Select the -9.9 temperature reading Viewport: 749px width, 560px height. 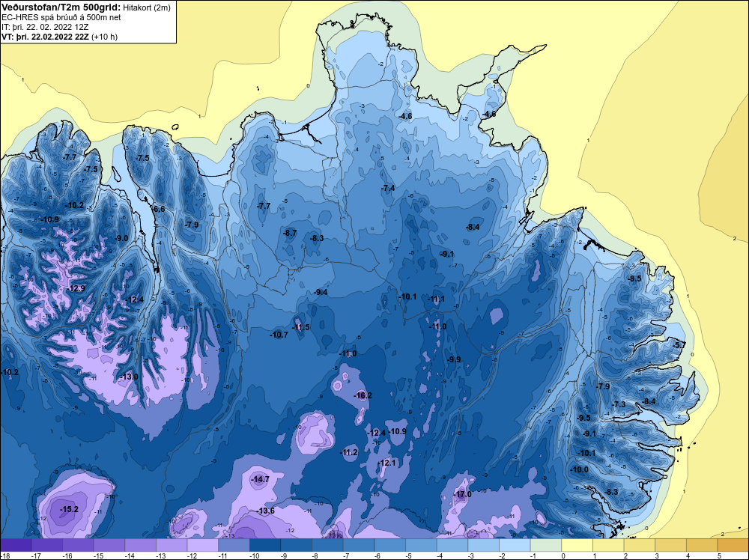click(x=454, y=359)
